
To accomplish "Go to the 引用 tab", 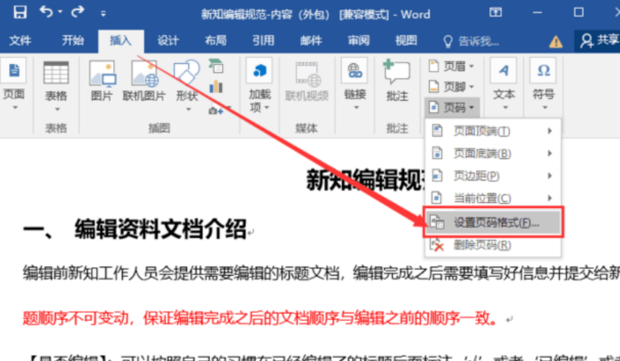I will 264,40.
